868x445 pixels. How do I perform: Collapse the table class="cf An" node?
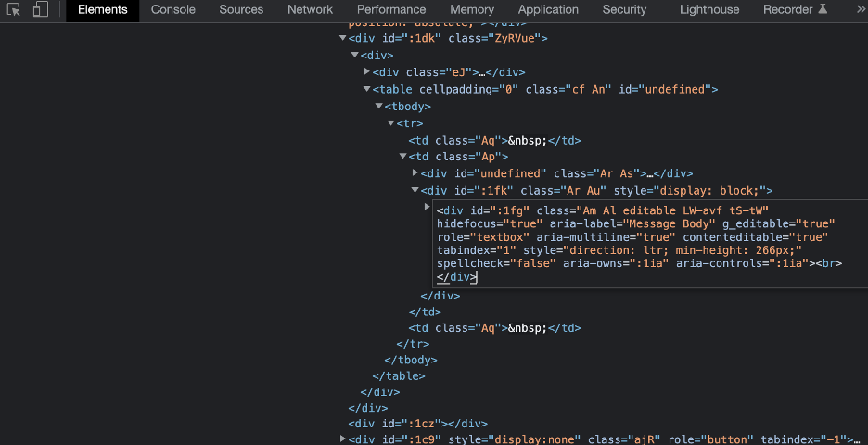tap(367, 89)
